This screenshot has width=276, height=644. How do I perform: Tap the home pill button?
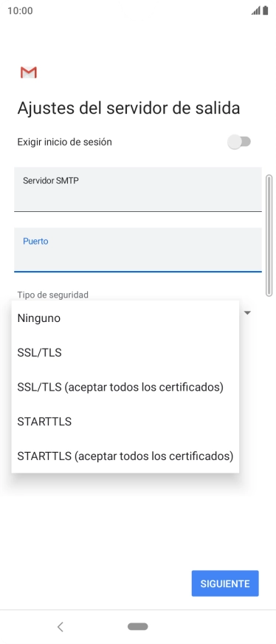[x=138, y=626]
